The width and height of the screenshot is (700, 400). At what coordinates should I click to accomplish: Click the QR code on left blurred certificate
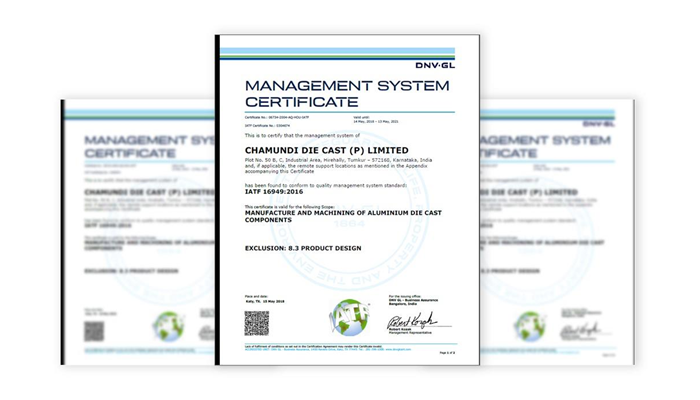pos(94,330)
